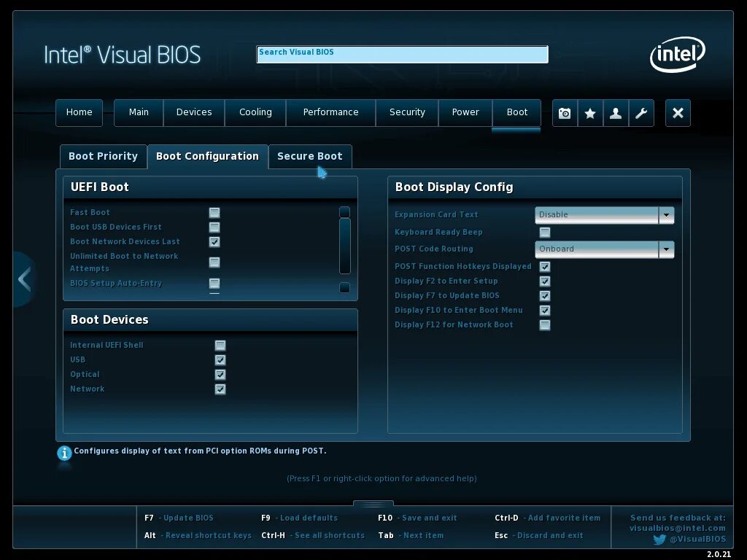Click the Expansion Card Text label

436,215
